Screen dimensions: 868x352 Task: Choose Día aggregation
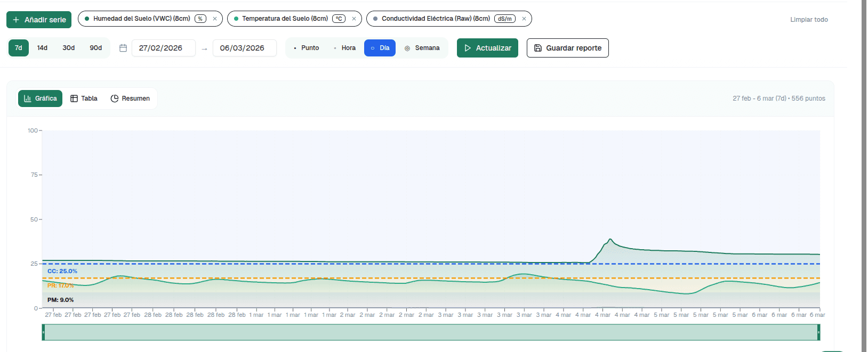click(380, 48)
